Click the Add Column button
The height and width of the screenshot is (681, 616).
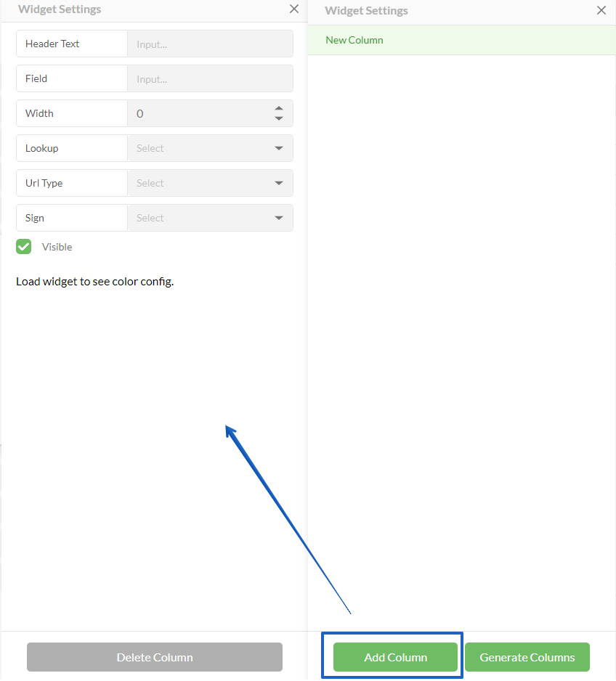coord(395,657)
